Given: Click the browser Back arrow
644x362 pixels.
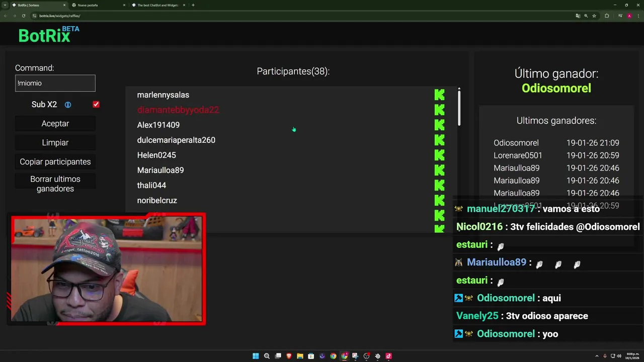Looking at the screenshot, I should 6,16.
